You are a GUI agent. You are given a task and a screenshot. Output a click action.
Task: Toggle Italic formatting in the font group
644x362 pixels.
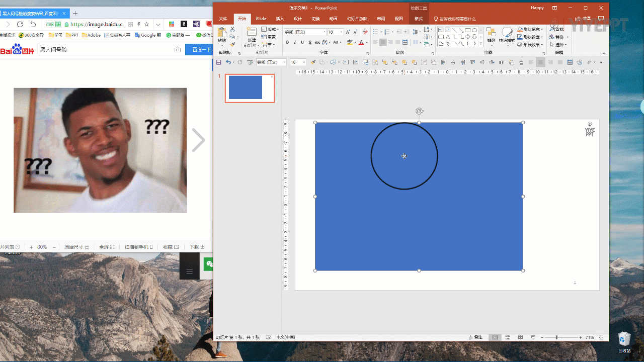point(295,43)
